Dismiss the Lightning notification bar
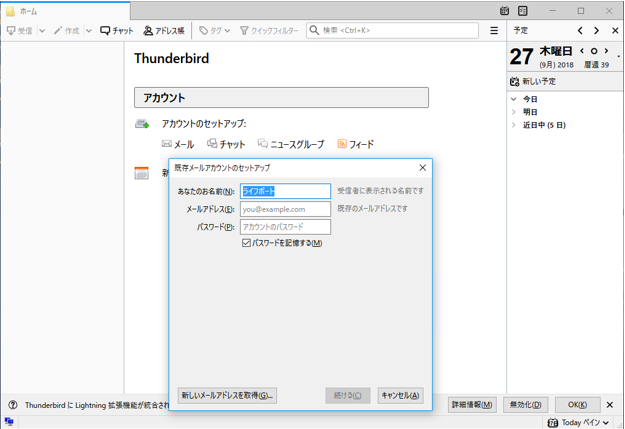The image size is (625, 429). click(x=610, y=405)
